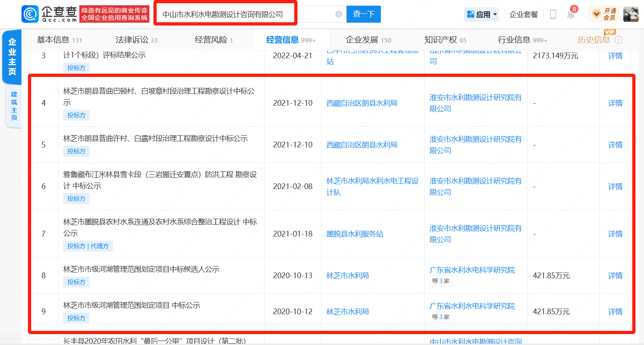The height and width of the screenshot is (345, 644).
Task: Click the 查一下 search button
Action: [363, 14]
